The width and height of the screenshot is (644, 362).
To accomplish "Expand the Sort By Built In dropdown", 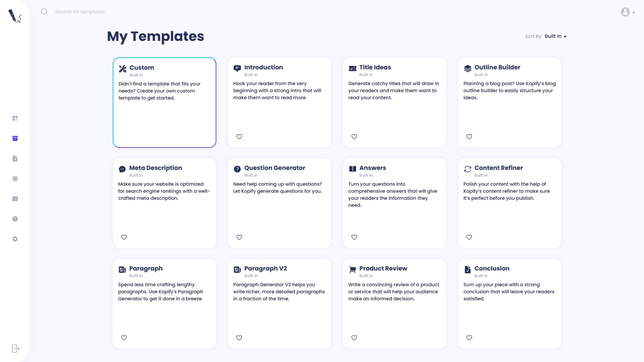I will (x=555, y=36).
